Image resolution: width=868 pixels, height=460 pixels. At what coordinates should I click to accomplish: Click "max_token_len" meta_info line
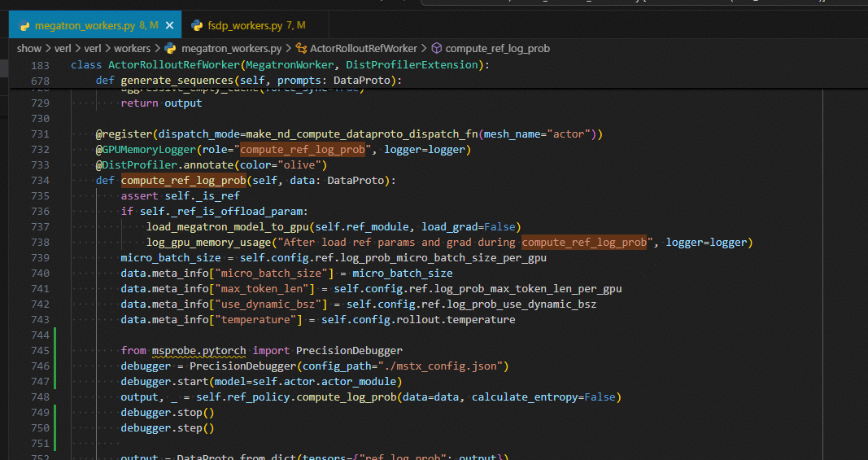pyautogui.click(x=371, y=289)
